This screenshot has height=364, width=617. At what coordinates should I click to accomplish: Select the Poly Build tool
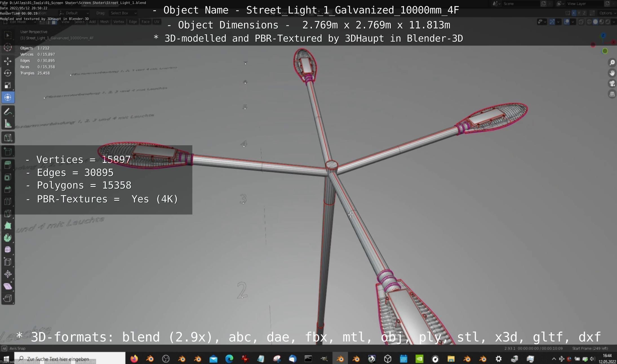(8, 226)
